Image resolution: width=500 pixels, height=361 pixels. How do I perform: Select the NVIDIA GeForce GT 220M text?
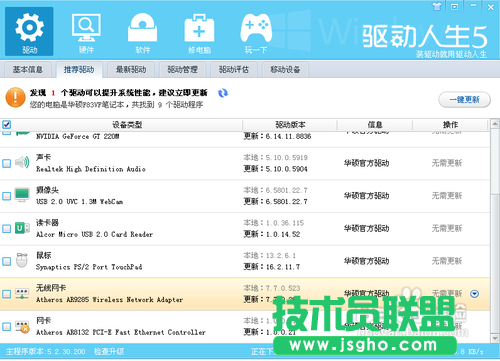click(x=78, y=136)
